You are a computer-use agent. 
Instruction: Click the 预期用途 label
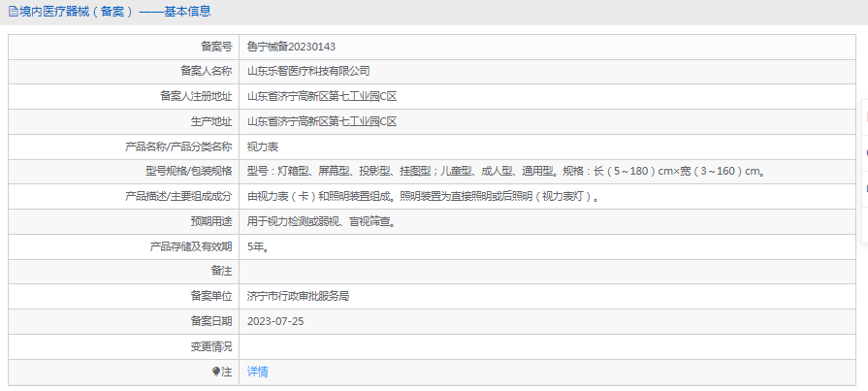pos(211,222)
